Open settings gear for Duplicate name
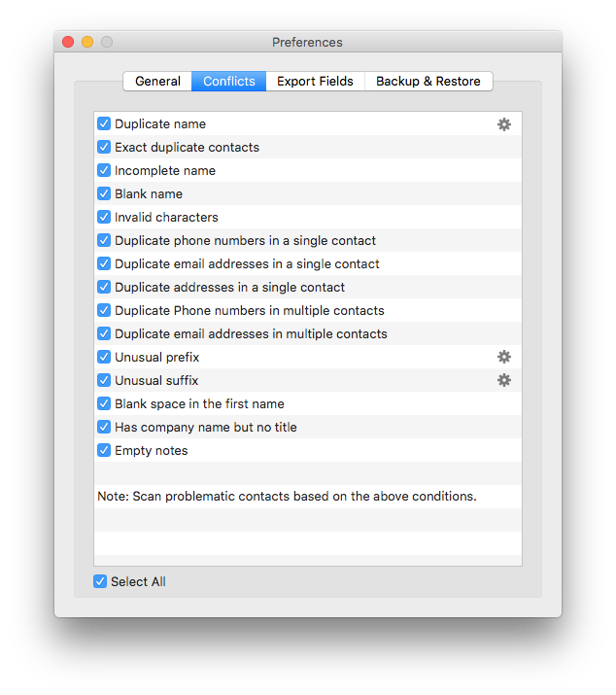The image size is (616, 695). pos(504,124)
